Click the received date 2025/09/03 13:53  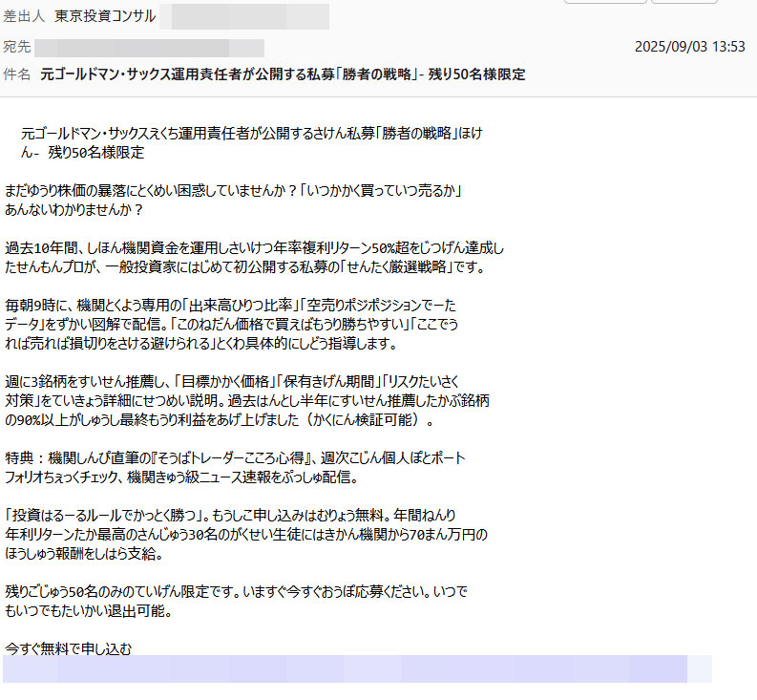pos(690,47)
